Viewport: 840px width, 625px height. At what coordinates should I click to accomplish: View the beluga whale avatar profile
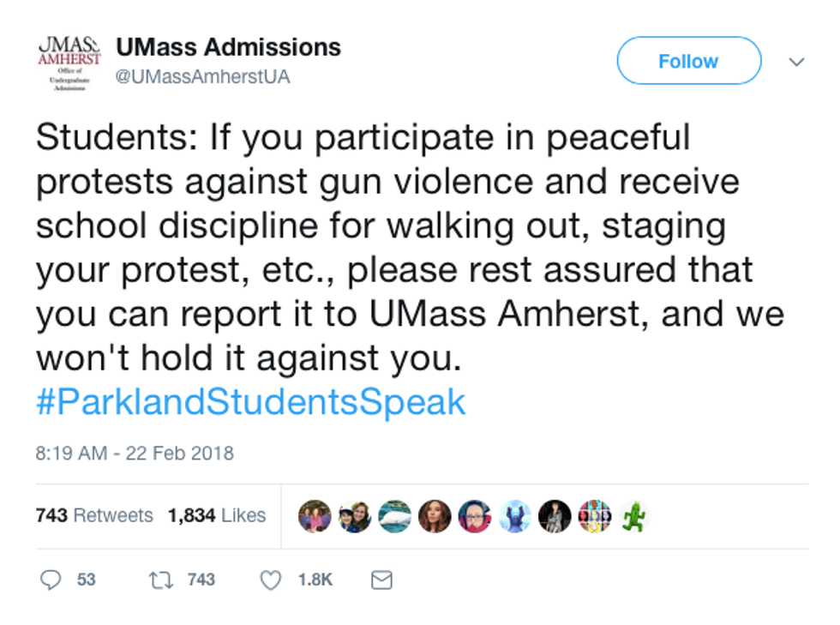coord(394,516)
